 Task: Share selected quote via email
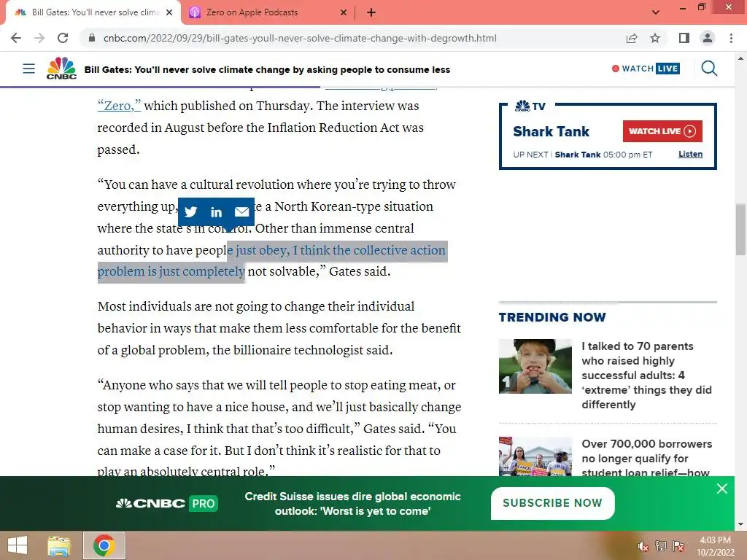tap(241, 211)
